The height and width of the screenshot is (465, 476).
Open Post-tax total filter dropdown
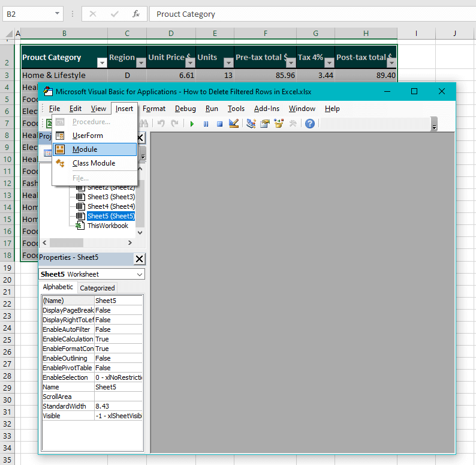[x=391, y=62]
